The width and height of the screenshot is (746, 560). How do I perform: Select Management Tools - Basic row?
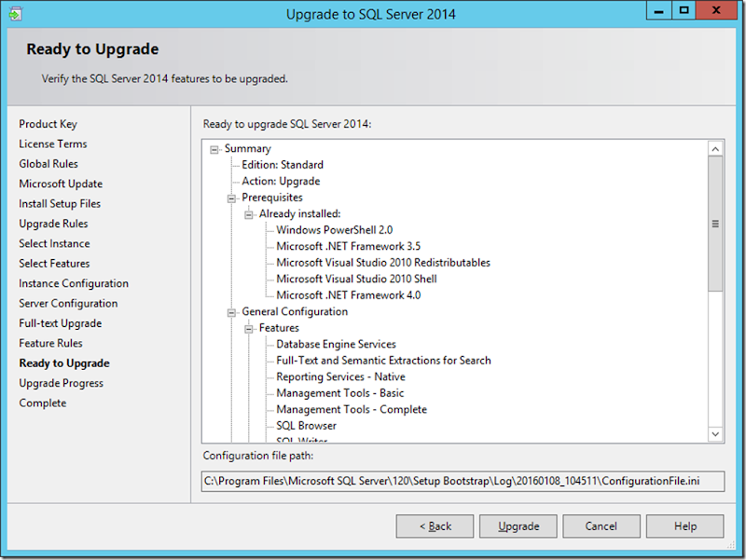[340, 393]
